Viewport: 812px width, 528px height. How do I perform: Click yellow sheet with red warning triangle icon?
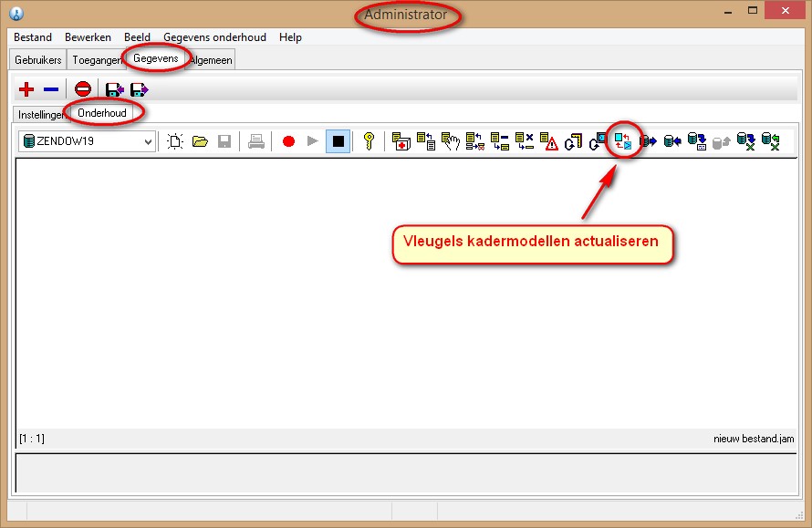[x=549, y=140]
